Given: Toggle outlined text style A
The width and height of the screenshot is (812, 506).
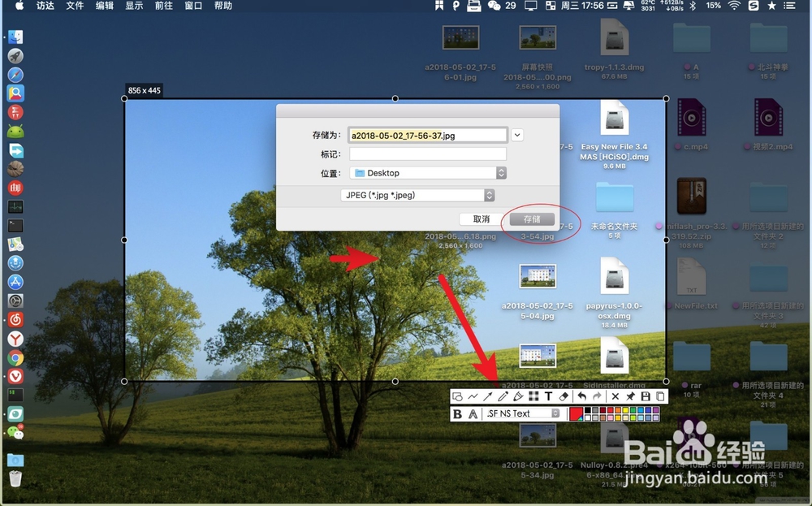Looking at the screenshot, I should pos(473,413).
